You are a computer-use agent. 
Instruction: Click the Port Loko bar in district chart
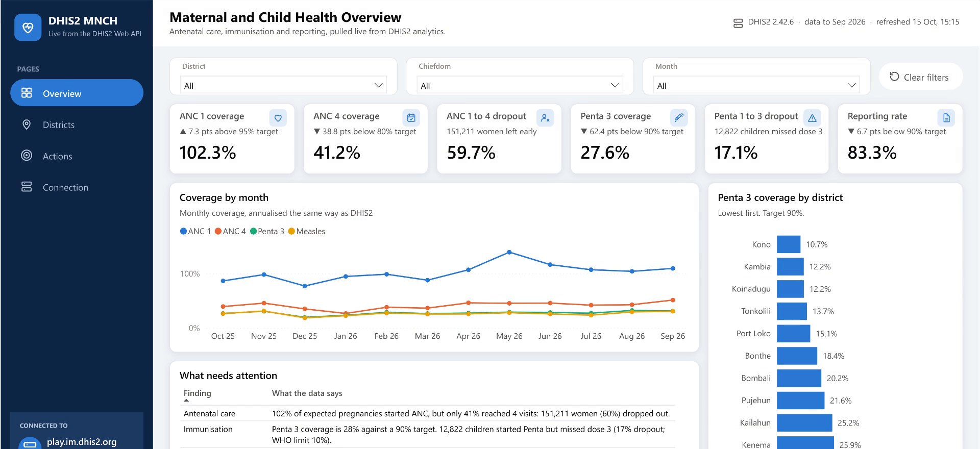[793, 333]
